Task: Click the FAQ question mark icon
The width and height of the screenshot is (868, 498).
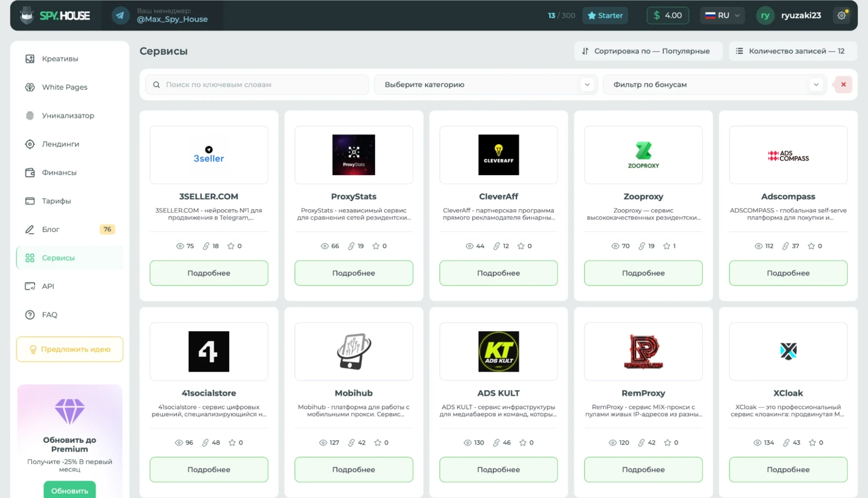Action: pyautogui.click(x=30, y=315)
